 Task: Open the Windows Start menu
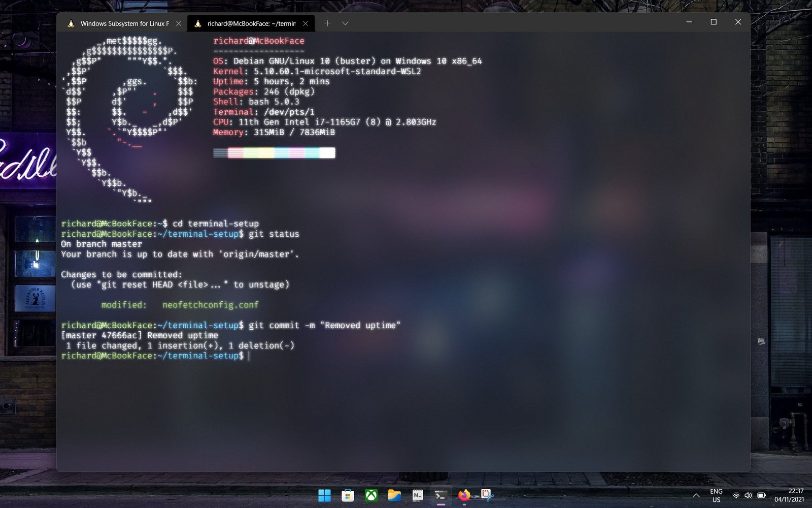point(324,495)
